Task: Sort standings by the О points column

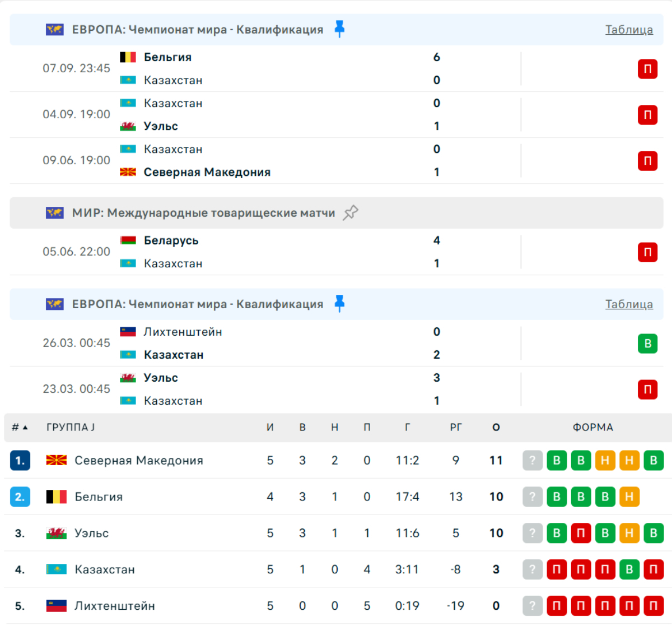Action: 496,427
